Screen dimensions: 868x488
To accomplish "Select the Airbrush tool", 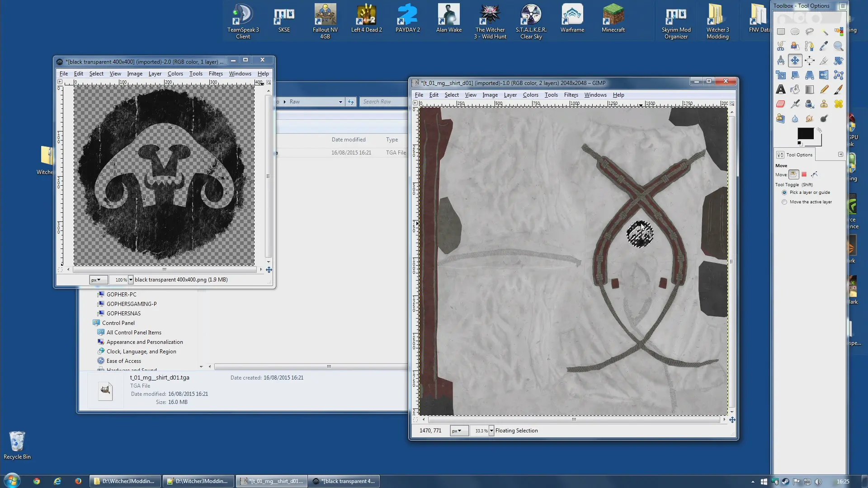I will pyautogui.click(x=795, y=104).
